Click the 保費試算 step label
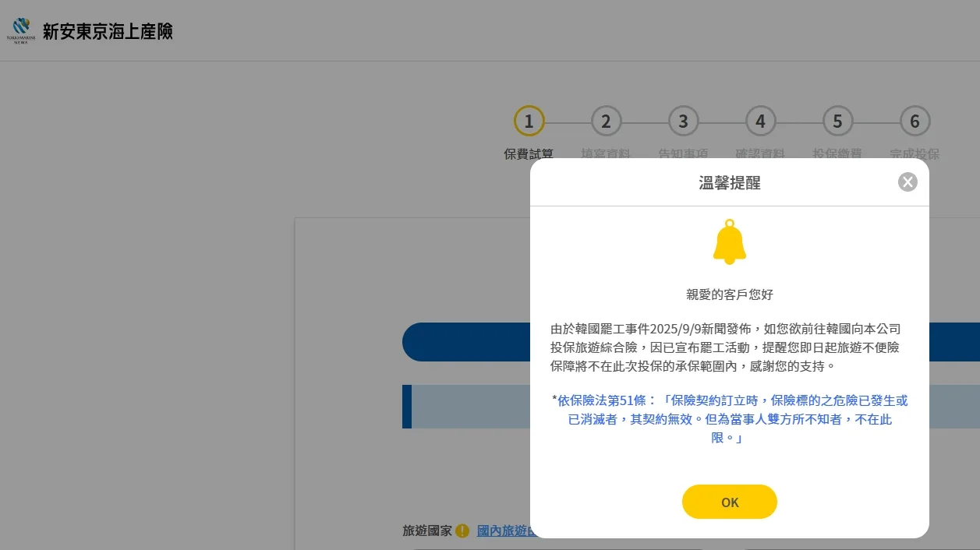980x550 pixels. pos(529,153)
